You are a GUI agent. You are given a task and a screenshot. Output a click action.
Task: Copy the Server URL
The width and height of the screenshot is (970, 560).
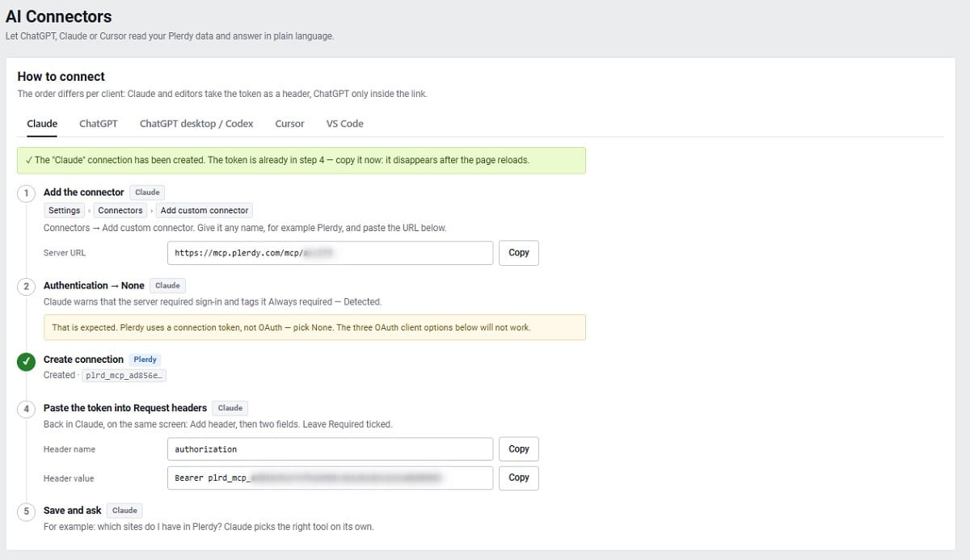(519, 253)
